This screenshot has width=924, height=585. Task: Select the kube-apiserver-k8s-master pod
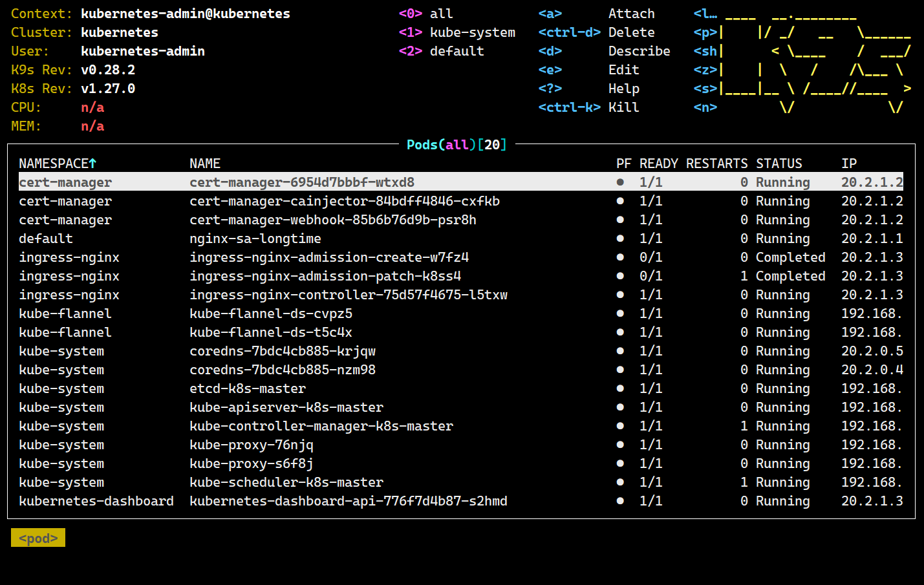[x=461, y=407]
